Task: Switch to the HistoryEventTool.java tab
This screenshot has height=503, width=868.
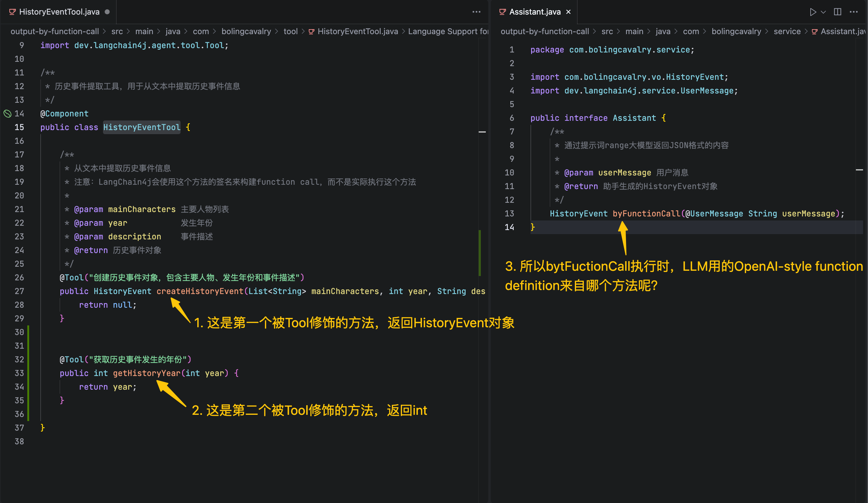Action: pos(59,12)
